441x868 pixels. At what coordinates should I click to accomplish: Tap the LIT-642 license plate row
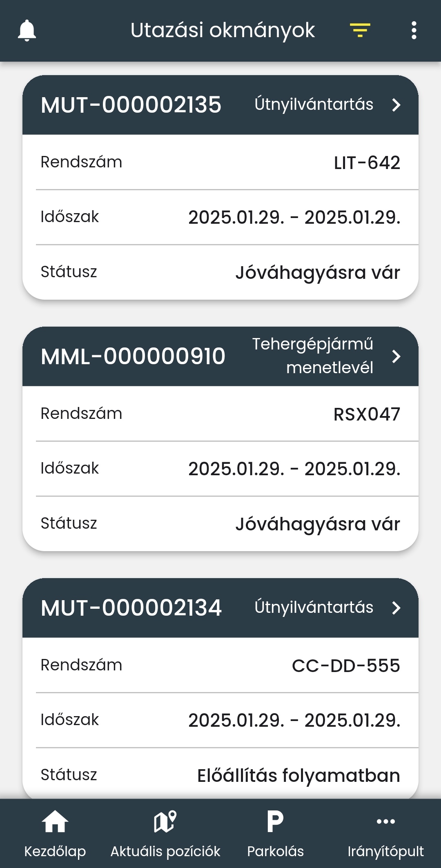pyautogui.click(x=220, y=162)
